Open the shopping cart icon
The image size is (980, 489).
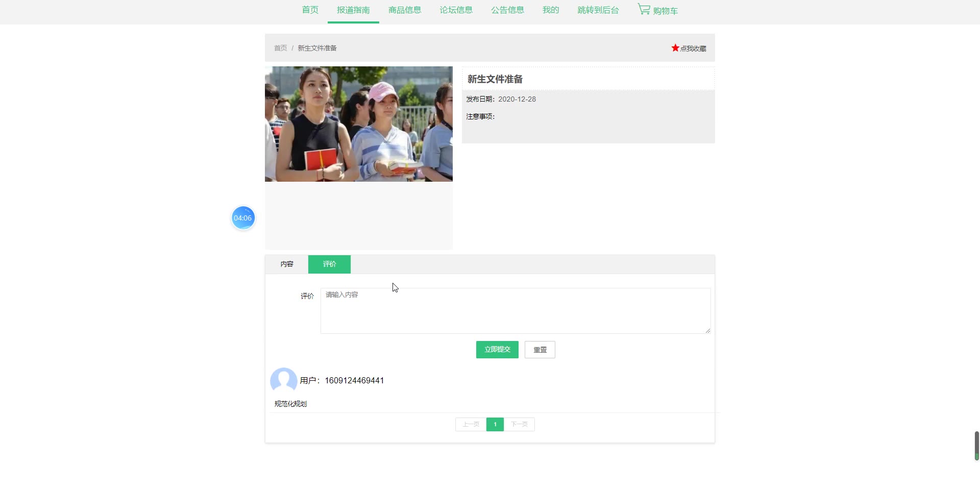pyautogui.click(x=644, y=9)
